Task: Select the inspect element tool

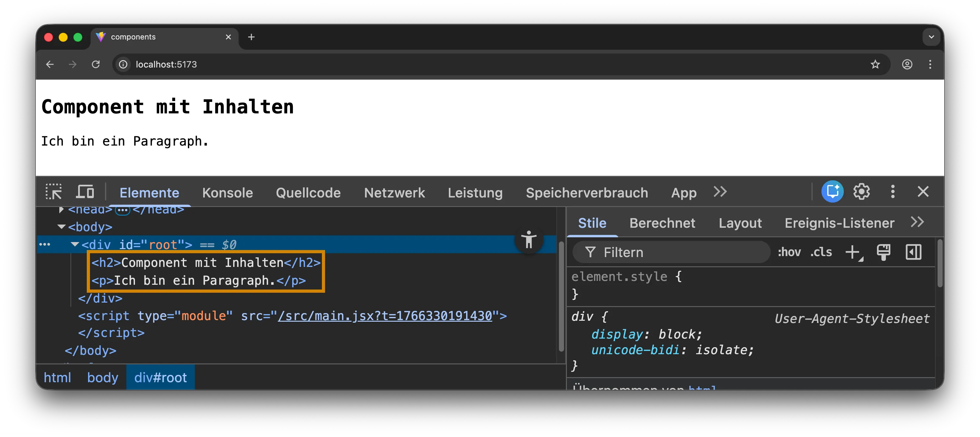Action: (54, 192)
